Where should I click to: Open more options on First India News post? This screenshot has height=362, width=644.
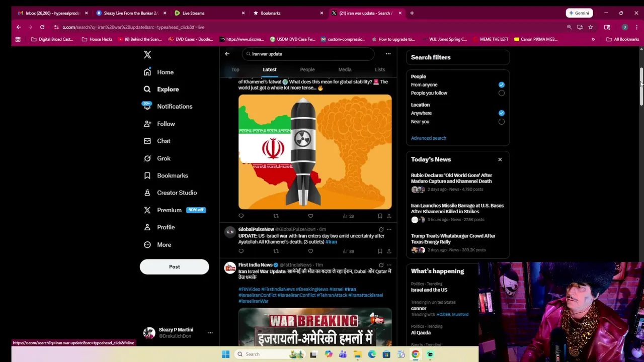(x=389, y=264)
